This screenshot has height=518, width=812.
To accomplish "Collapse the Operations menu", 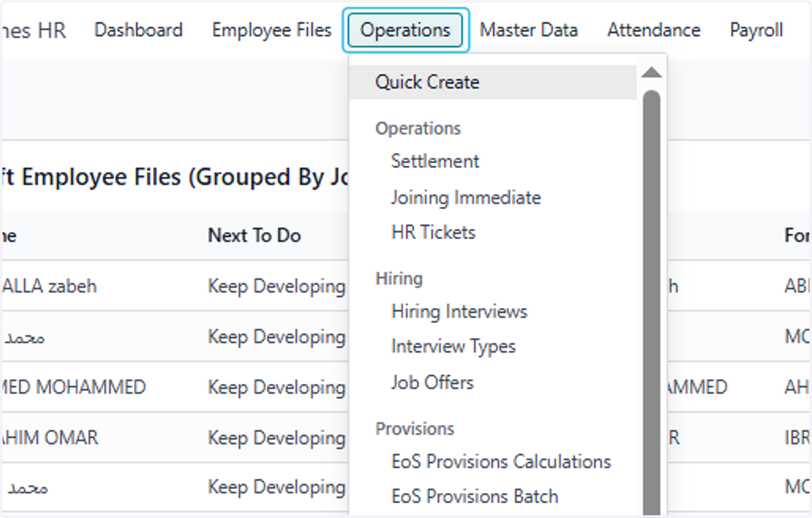I will 405,30.
